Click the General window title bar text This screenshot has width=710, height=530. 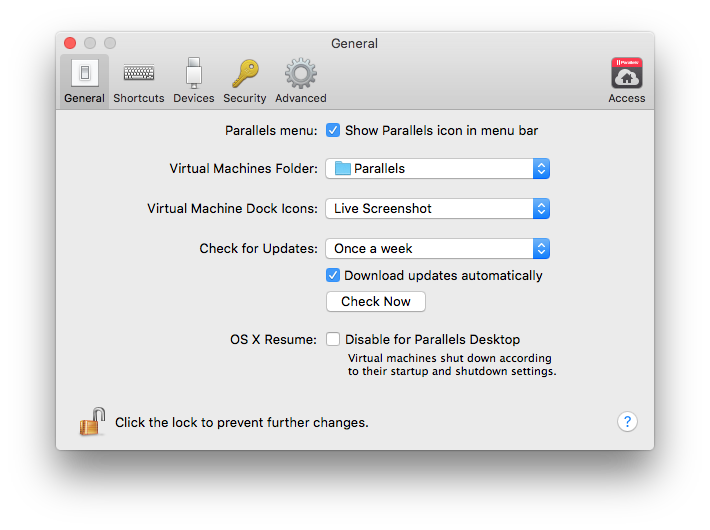pyautogui.click(x=354, y=43)
